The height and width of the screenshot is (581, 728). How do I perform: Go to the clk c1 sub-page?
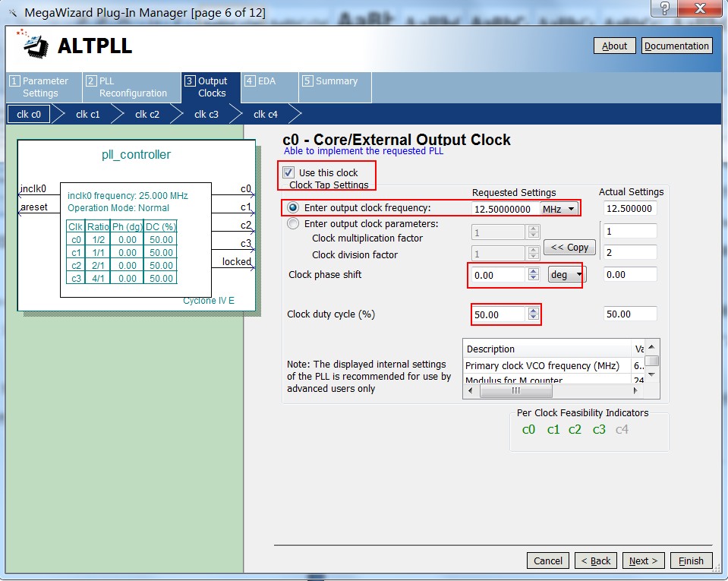pos(87,114)
